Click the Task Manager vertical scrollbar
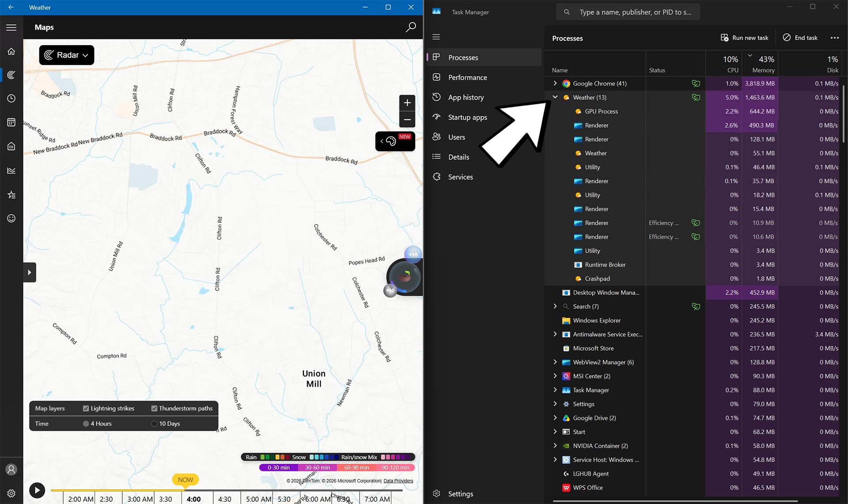The image size is (848, 504). pos(844,114)
